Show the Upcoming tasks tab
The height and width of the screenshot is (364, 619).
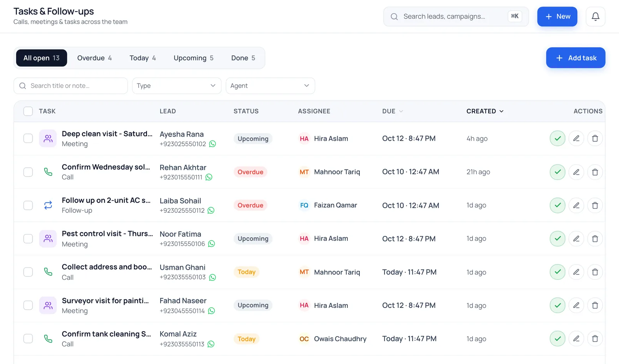[x=193, y=58]
